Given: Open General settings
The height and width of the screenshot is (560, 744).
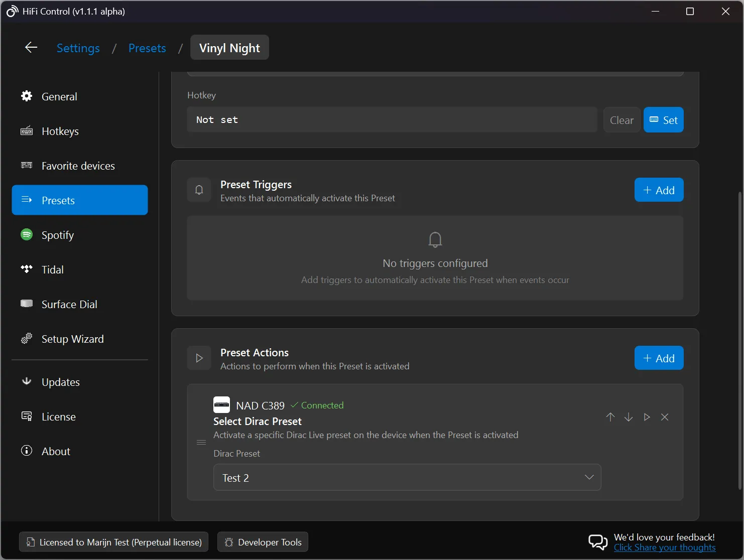Looking at the screenshot, I should (59, 96).
